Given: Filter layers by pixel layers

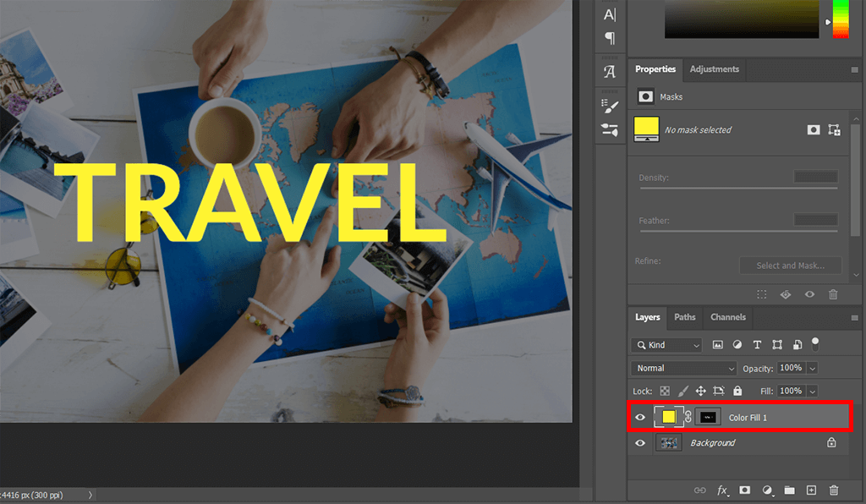Looking at the screenshot, I should pos(717,345).
